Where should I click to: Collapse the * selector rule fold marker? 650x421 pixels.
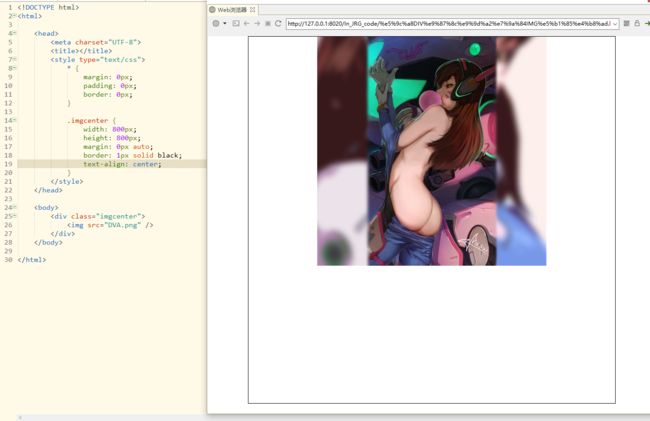point(14,68)
